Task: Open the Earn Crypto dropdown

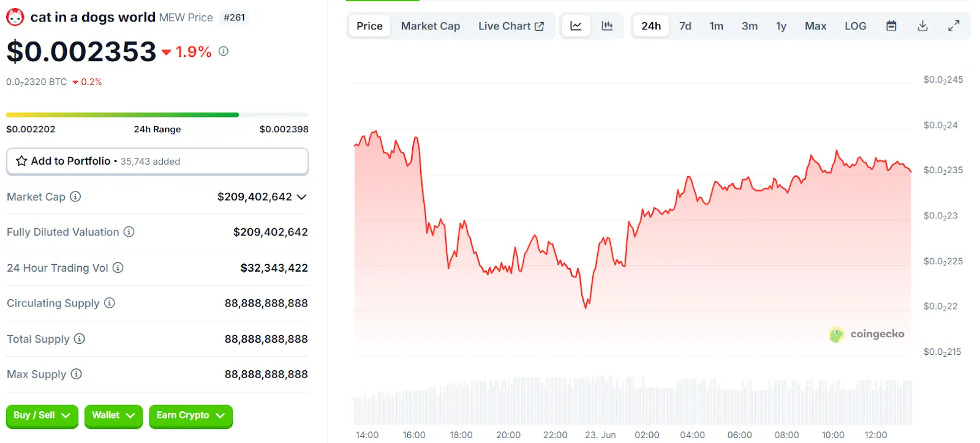Action: coord(190,415)
